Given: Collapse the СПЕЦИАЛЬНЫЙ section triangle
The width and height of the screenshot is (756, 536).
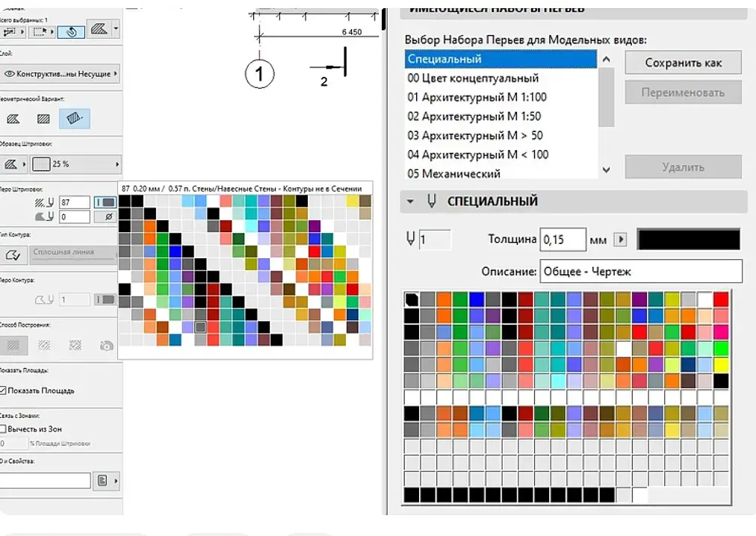Looking at the screenshot, I should (410, 202).
